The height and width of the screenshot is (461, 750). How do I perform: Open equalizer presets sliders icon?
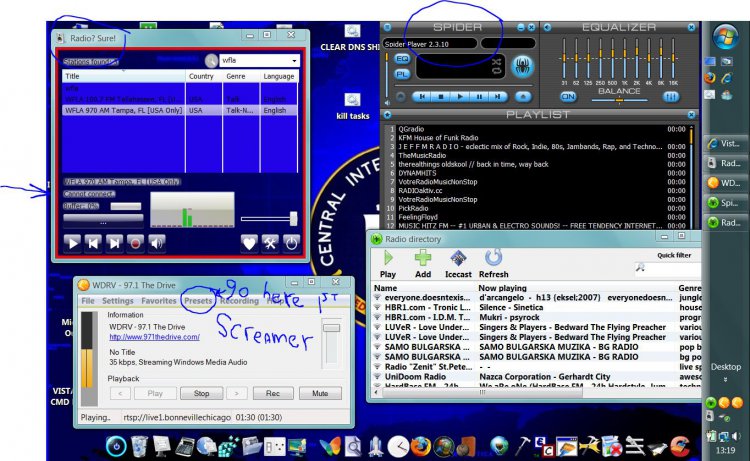(671, 97)
